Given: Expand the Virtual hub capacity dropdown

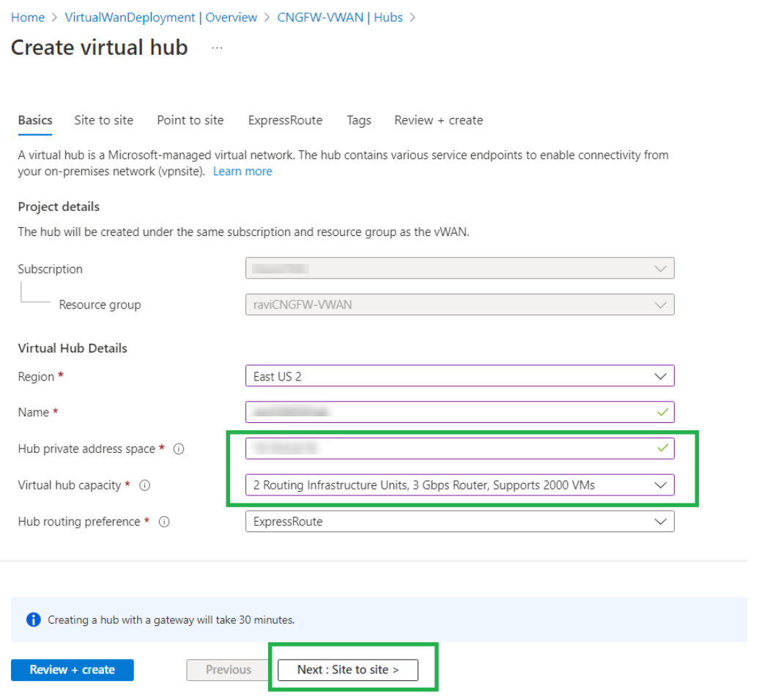Looking at the screenshot, I should click(x=459, y=485).
